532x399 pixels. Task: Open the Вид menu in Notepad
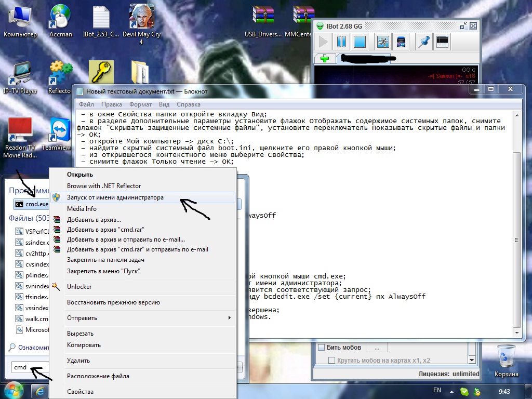click(x=164, y=104)
